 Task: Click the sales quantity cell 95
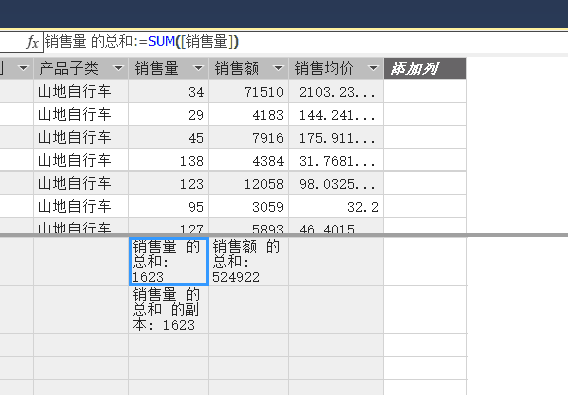[x=168, y=207]
